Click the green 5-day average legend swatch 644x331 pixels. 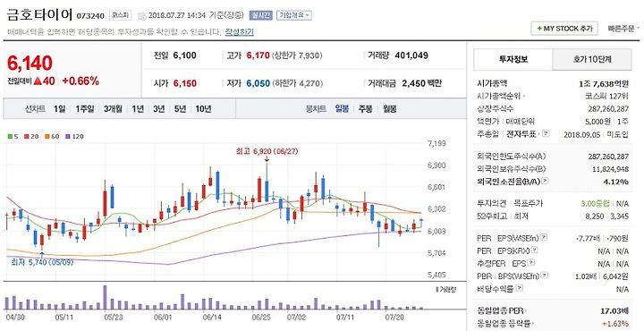tap(10, 136)
